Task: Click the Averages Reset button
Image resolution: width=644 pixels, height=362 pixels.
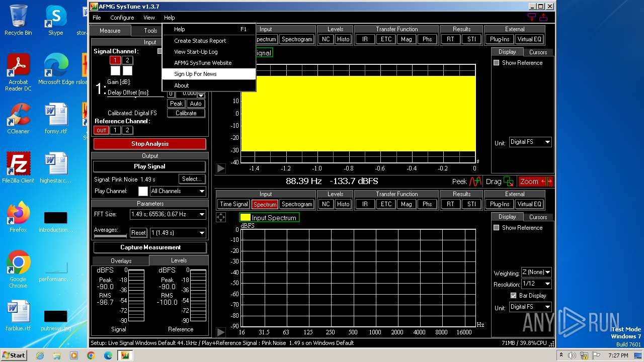Action: (x=138, y=233)
